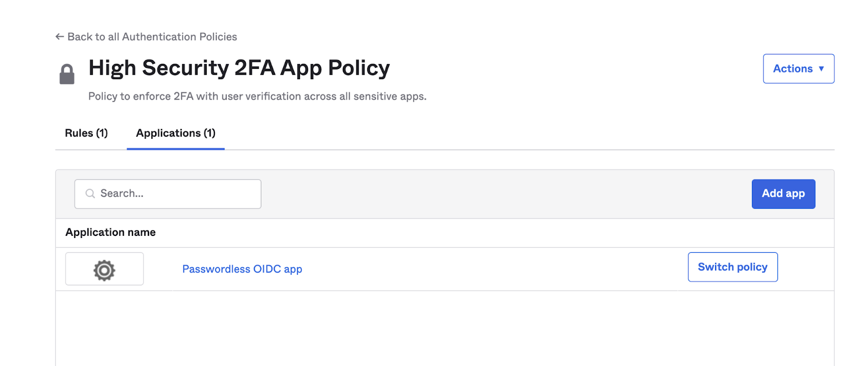868x366 pixels.
Task: Click the magnifying glass in the search box
Action: click(90, 194)
